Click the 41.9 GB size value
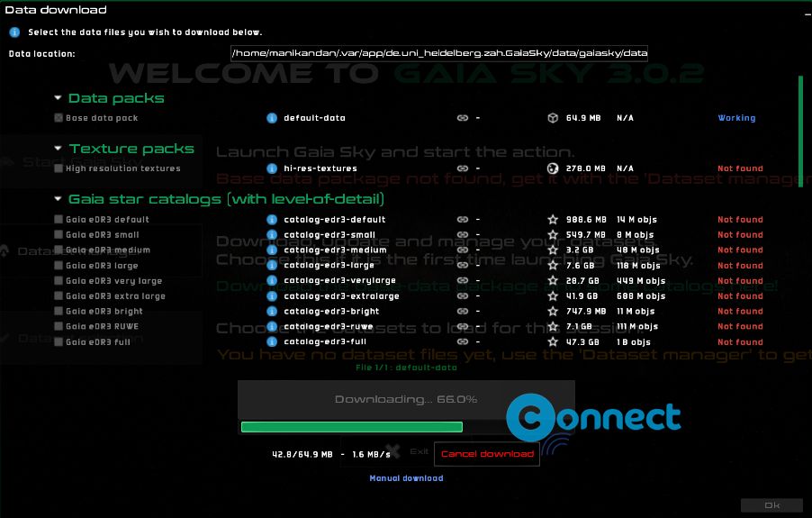 point(582,295)
